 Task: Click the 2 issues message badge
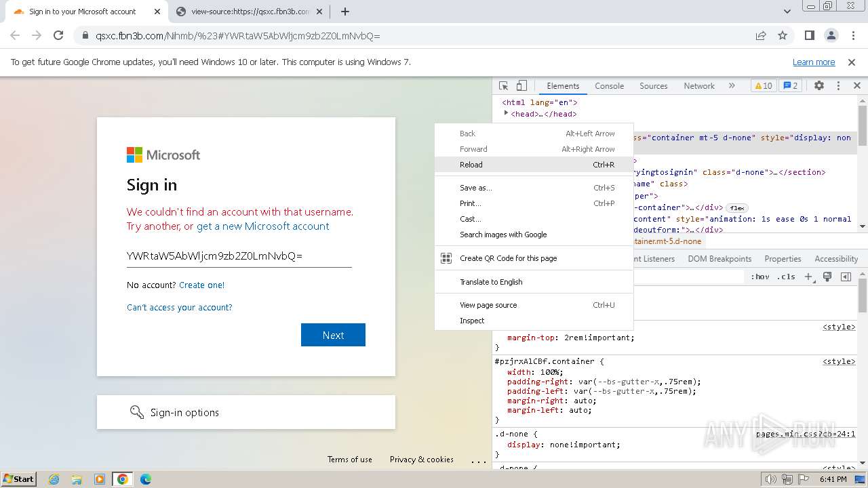pos(790,86)
